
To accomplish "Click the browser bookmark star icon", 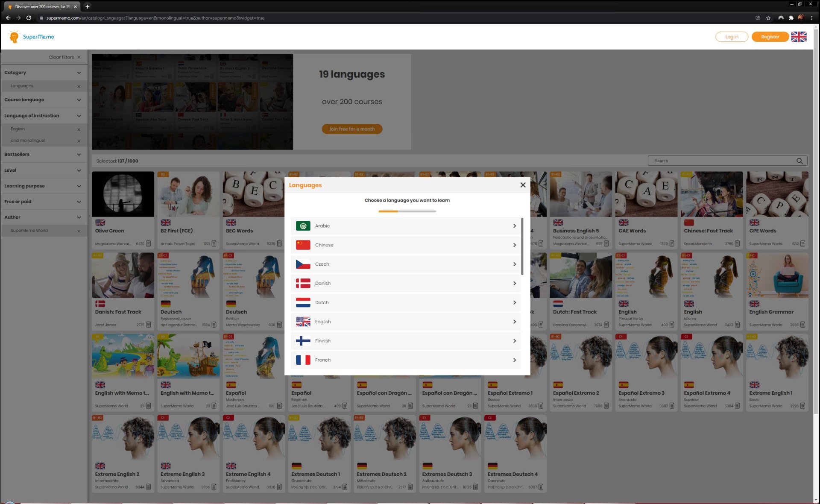I will point(768,18).
